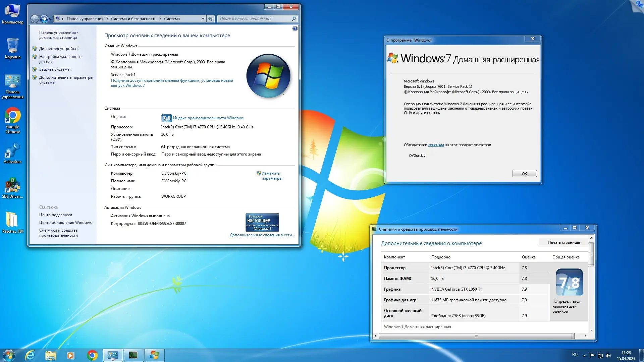Click Индекс производительности Windows link

[208, 118]
